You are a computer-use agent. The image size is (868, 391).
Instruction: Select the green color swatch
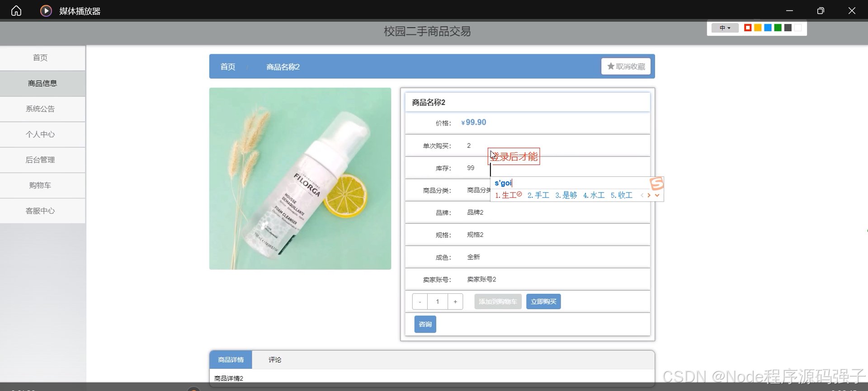(778, 28)
